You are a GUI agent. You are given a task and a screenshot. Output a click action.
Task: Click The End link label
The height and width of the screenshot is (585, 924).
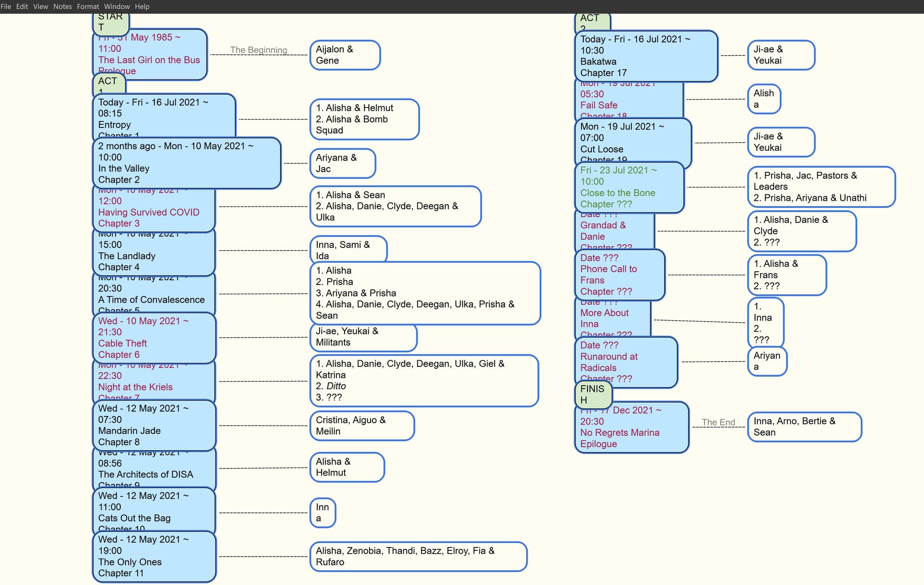tap(718, 422)
